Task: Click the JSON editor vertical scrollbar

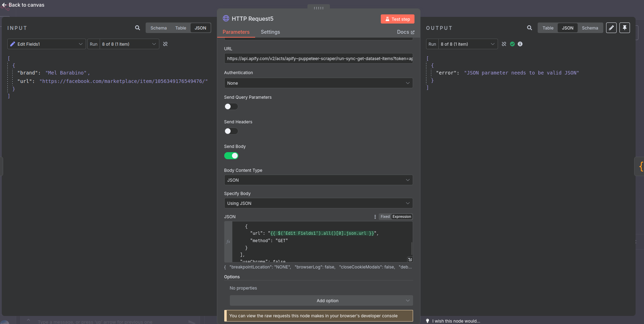Action: 411,248
